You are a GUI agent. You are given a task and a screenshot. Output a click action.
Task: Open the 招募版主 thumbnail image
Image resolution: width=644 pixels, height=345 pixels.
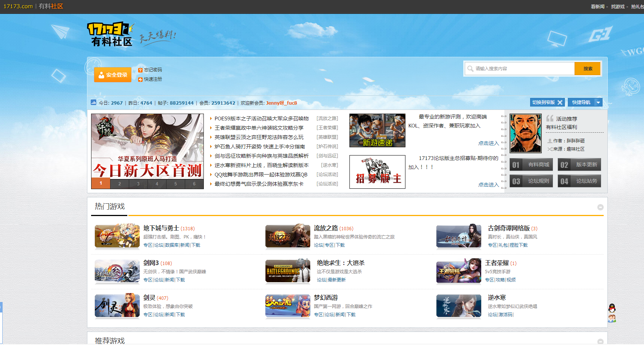coord(377,172)
